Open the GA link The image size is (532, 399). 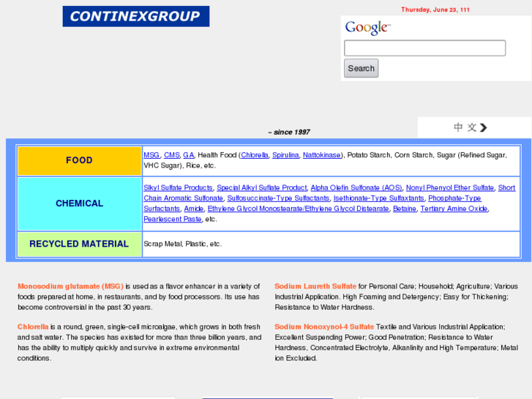tap(189, 155)
